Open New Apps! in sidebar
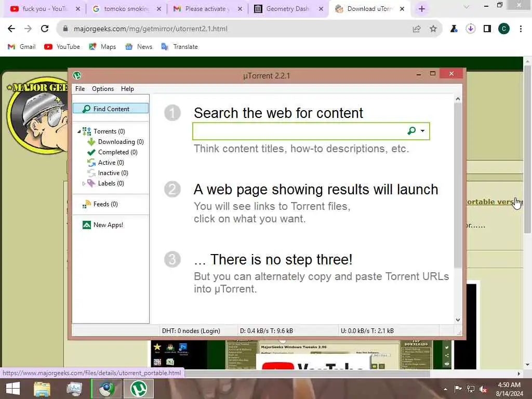 click(108, 225)
